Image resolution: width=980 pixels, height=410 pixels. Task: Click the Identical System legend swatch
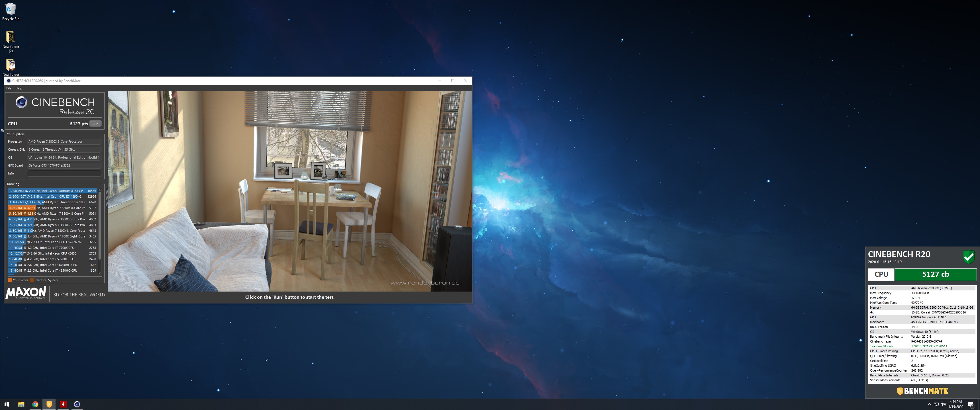pos(32,280)
